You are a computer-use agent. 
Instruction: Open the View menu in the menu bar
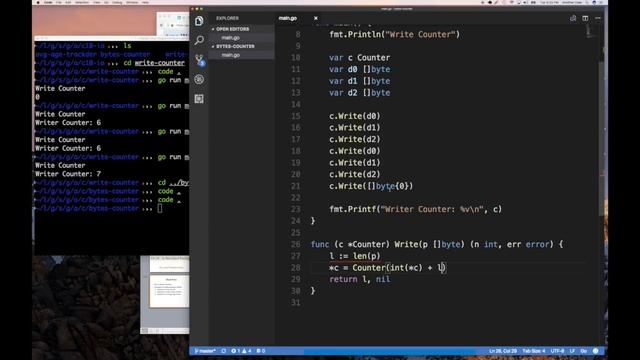96,2
